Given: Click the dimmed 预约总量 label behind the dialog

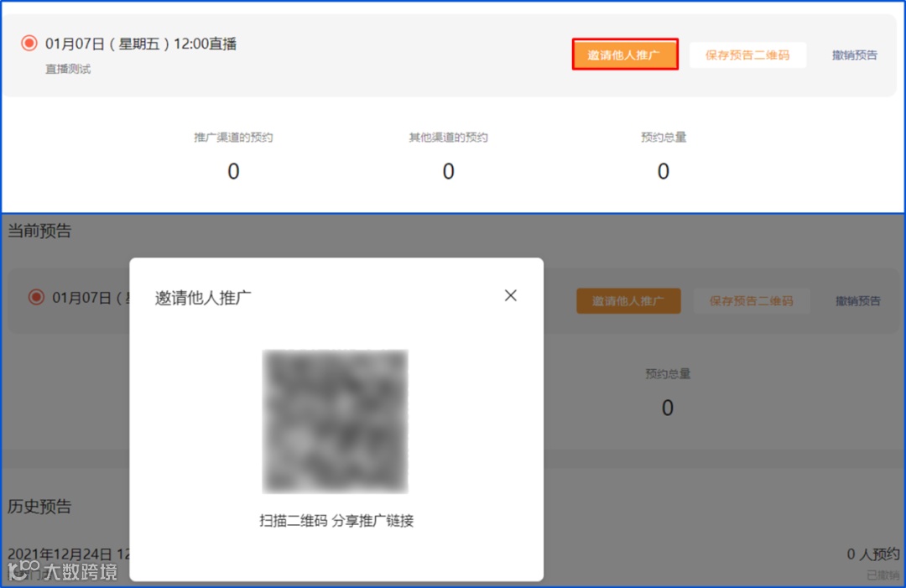Looking at the screenshot, I should [668, 374].
